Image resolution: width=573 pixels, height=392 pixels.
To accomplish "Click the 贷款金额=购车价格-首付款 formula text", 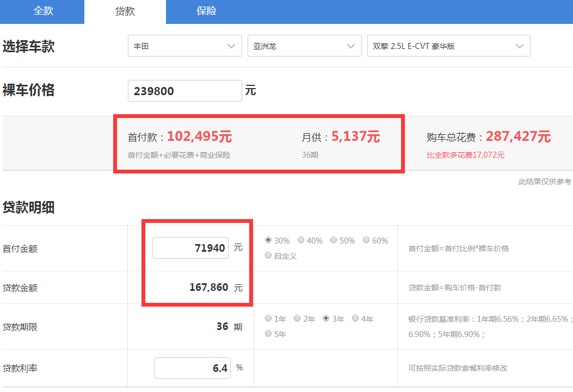I will tap(454, 288).
